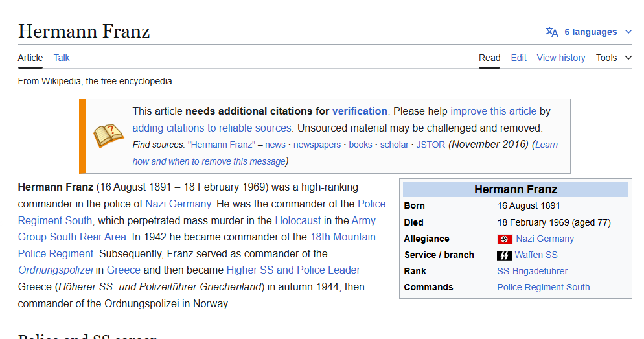Select the Edit tab

click(x=519, y=58)
